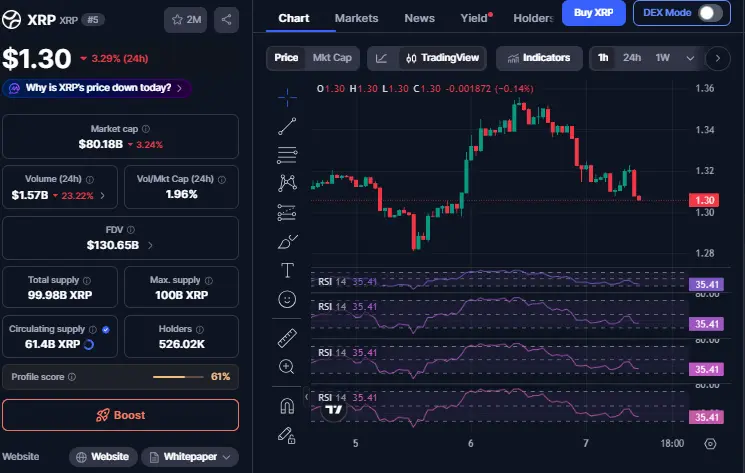Open the Yield tab

coord(476,18)
